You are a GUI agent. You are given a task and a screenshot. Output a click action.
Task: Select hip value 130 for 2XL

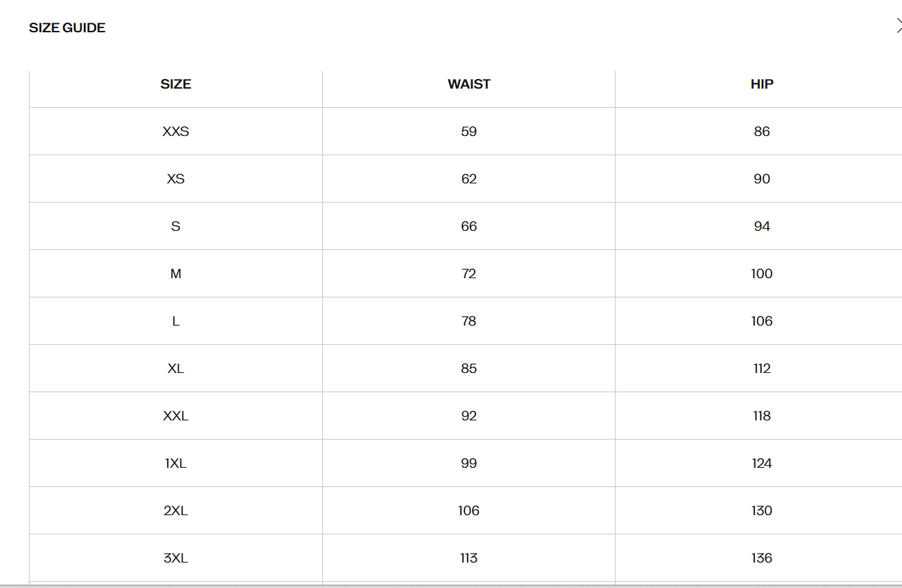click(x=762, y=511)
